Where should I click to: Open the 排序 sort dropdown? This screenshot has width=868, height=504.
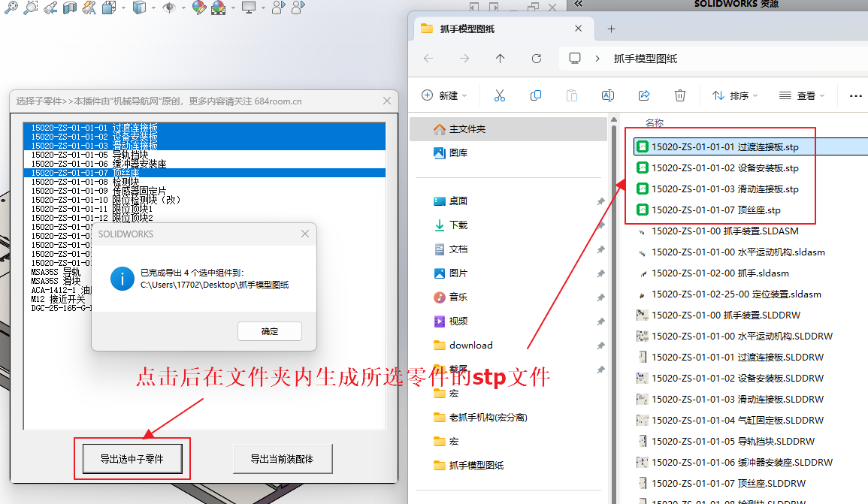click(x=735, y=95)
